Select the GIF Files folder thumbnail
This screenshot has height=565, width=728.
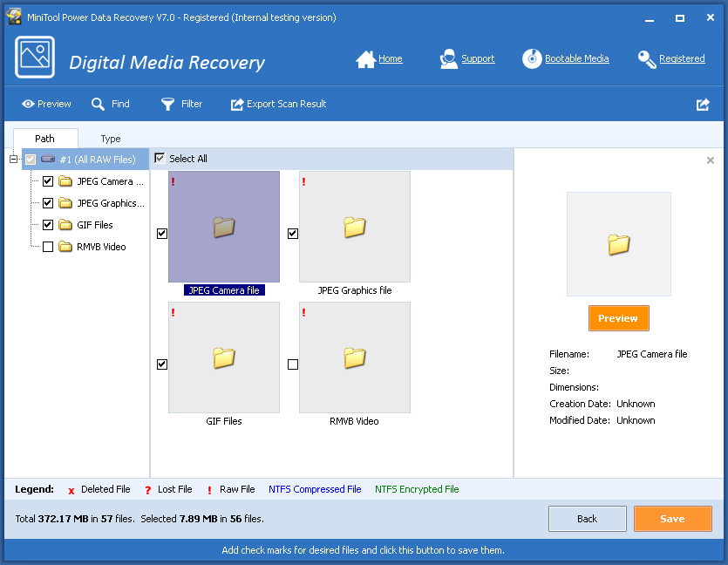(x=224, y=357)
